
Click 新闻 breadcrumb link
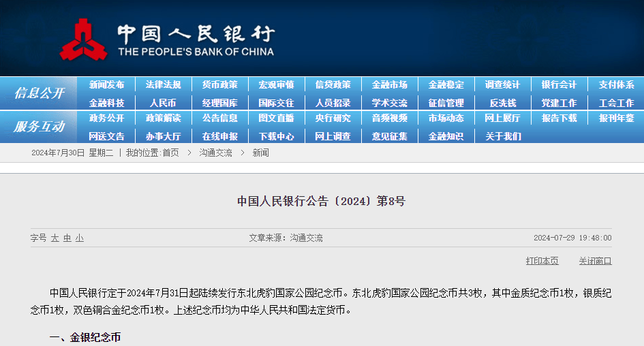[x=261, y=153]
